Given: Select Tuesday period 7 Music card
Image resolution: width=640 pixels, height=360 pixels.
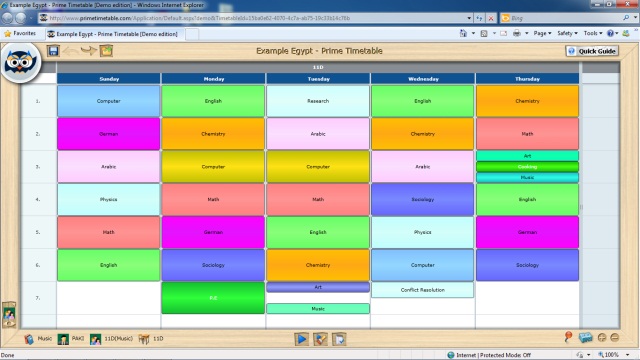Looking at the screenshot, I should point(318,309).
